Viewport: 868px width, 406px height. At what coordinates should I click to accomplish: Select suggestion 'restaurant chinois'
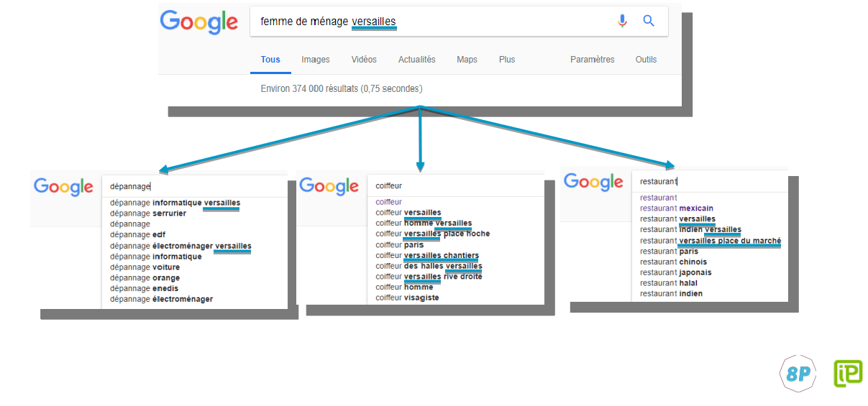coord(673,262)
